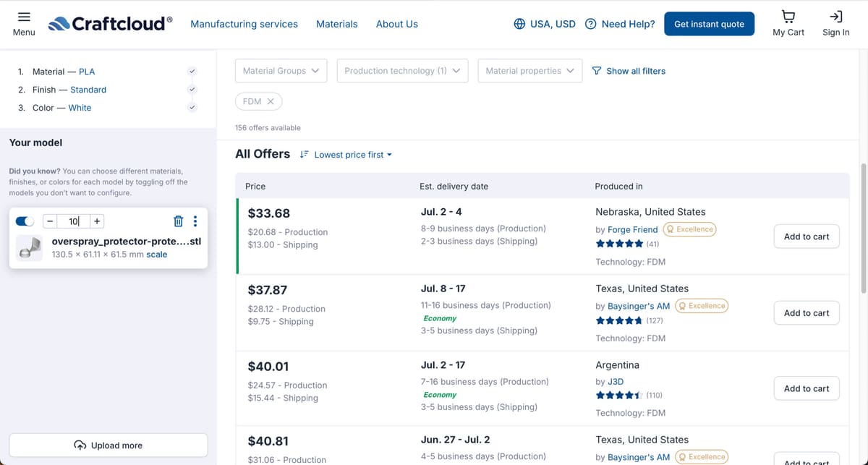Remove the FDM filter chip
Screen dimensions: 868x465
271,101
